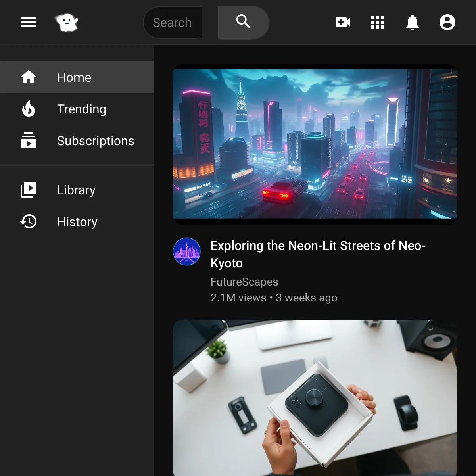This screenshot has width=476, height=476.
Task: Open the apps grid icon
Action: [378, 23]
